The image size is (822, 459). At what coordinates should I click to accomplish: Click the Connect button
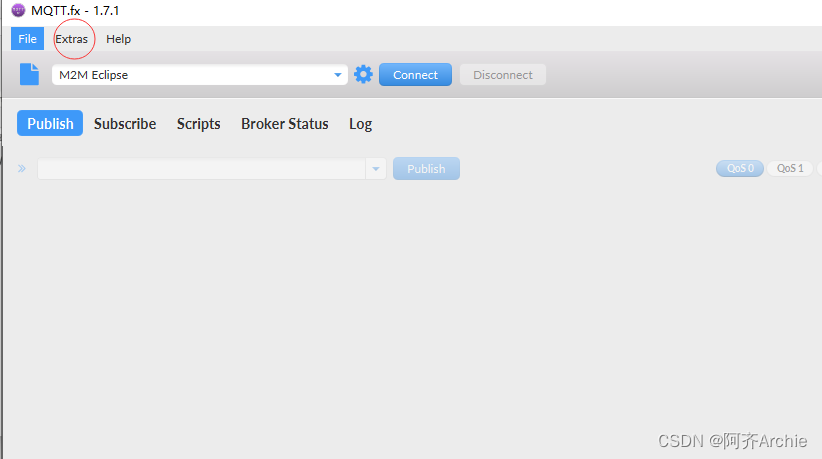pos(415,75)
